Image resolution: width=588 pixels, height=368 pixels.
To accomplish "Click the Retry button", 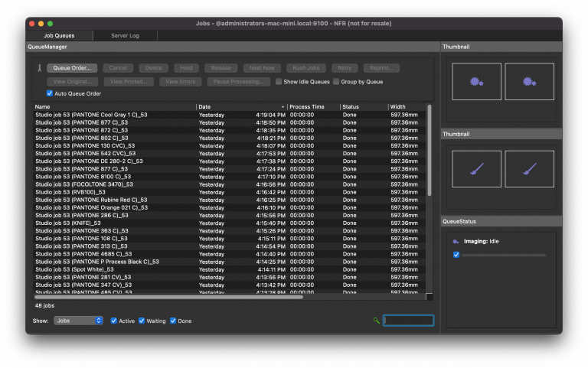I will (x=345, y=68).
